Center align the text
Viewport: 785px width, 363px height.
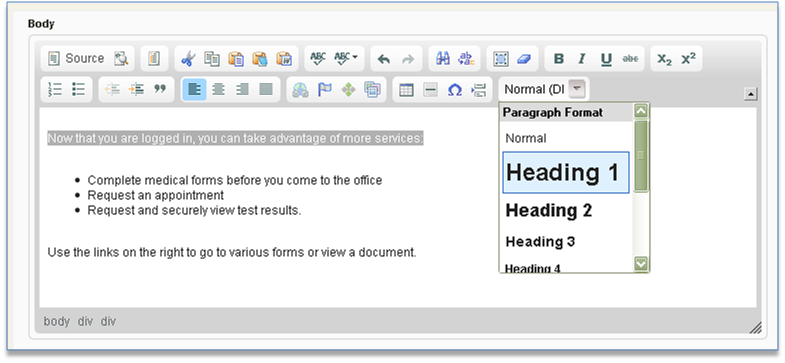coord(218,90)
